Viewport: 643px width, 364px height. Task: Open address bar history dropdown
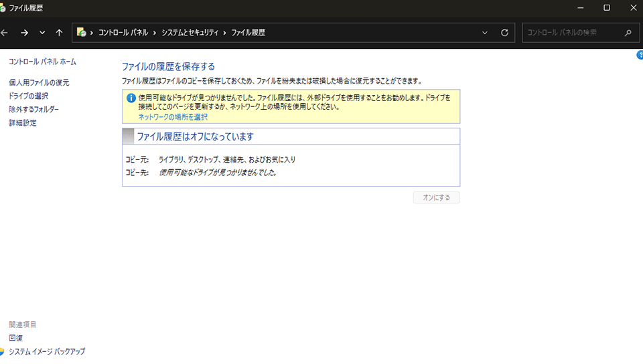[485, 33]
